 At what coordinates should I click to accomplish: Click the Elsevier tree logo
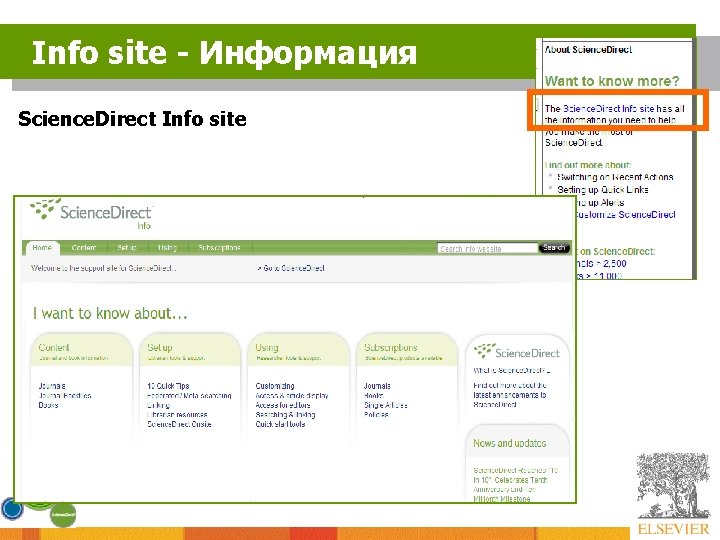(x=674, y=493)
